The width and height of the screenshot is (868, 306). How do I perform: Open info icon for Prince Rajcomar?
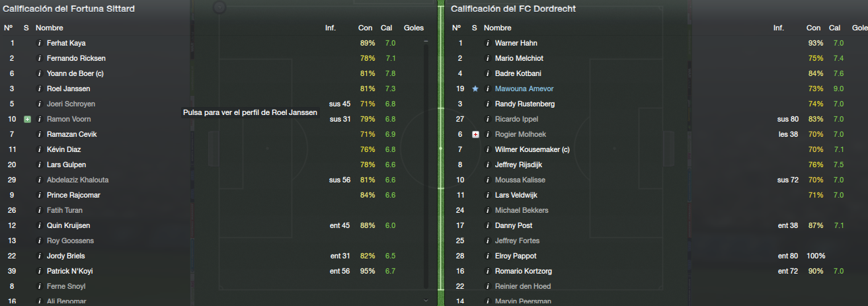click(39, 195)
